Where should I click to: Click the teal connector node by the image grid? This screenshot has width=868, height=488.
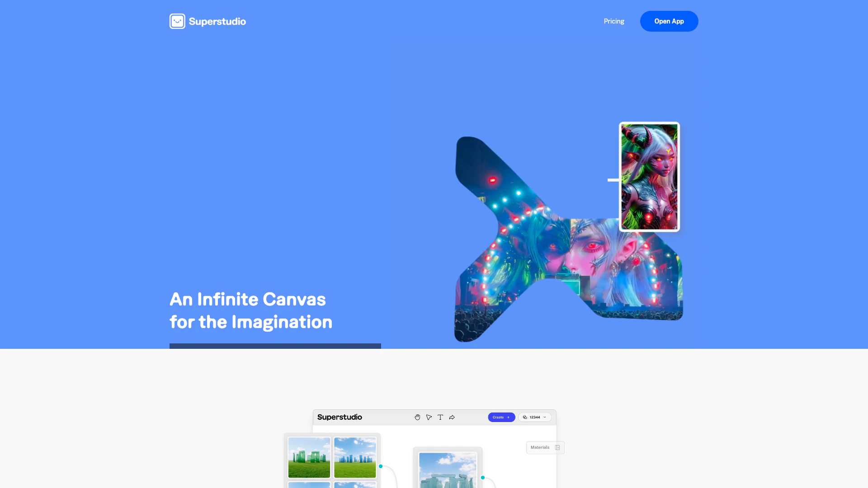coord(381,466)
